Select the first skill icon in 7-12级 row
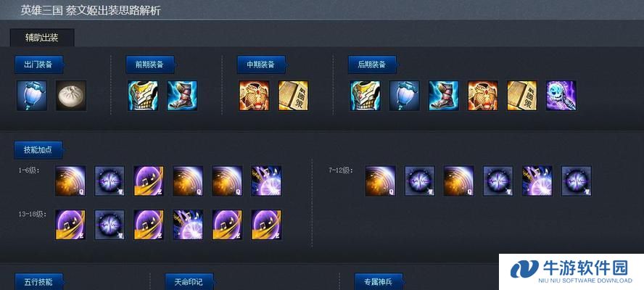 [x=381, y=181]
